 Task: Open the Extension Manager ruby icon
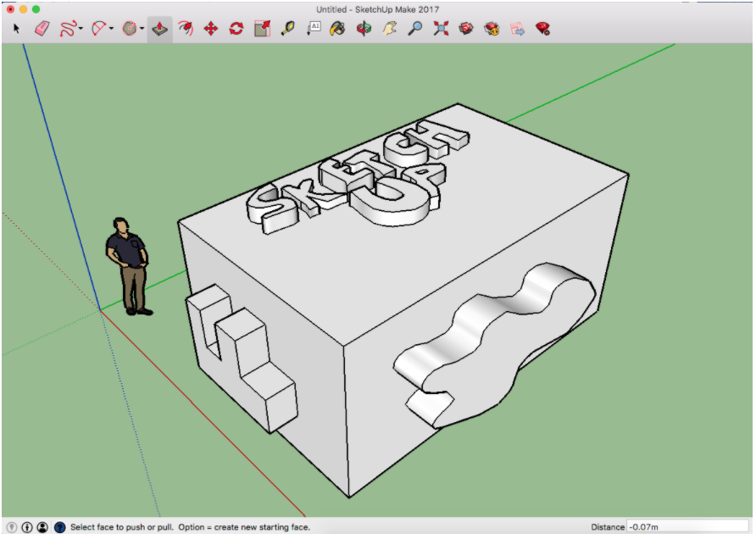(543, 29)
